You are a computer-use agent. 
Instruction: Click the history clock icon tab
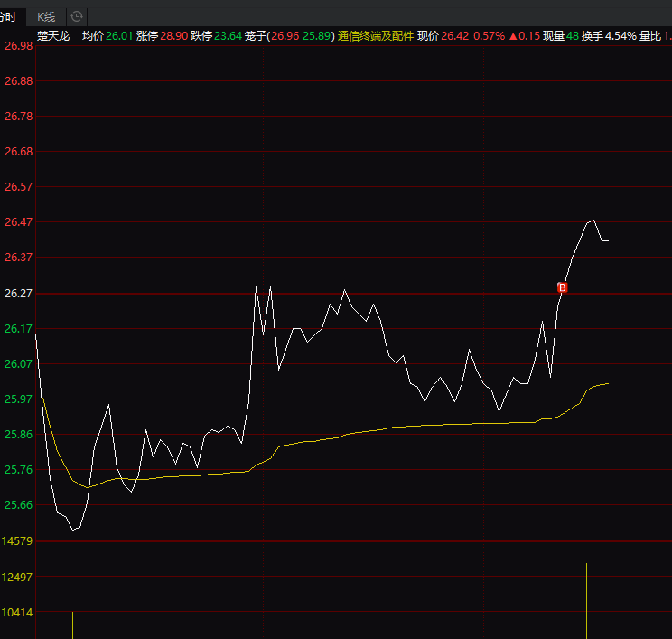point(77,17)
